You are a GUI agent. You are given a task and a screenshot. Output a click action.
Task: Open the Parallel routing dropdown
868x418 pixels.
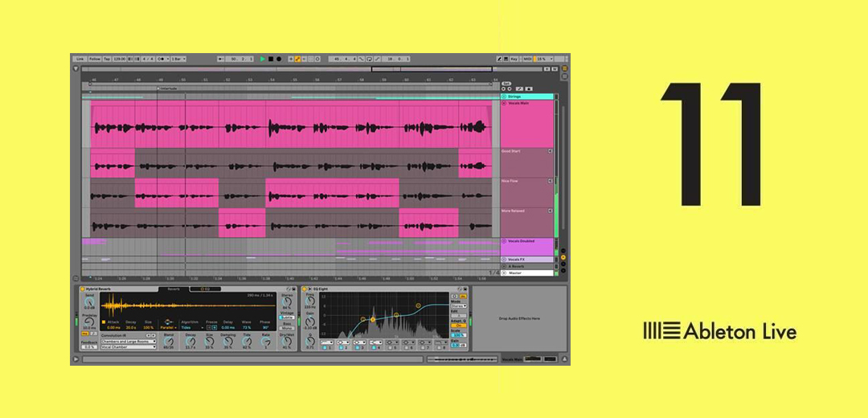[168, 328]
